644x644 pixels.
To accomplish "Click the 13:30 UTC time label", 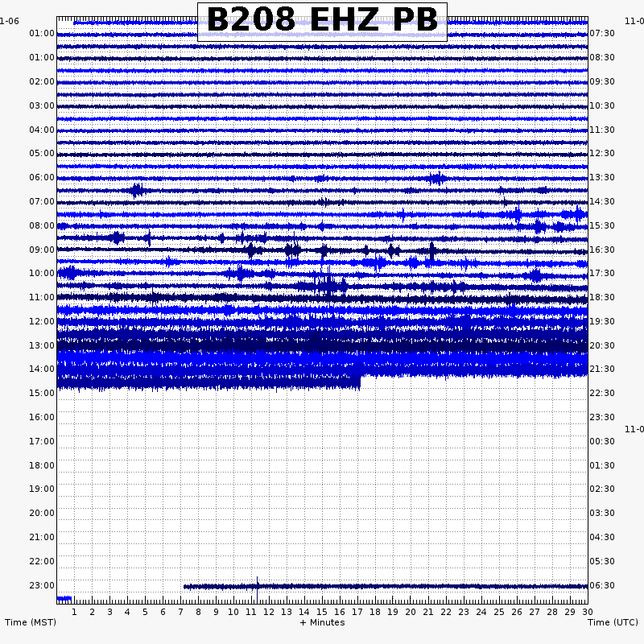I will [x=602, y=177].
